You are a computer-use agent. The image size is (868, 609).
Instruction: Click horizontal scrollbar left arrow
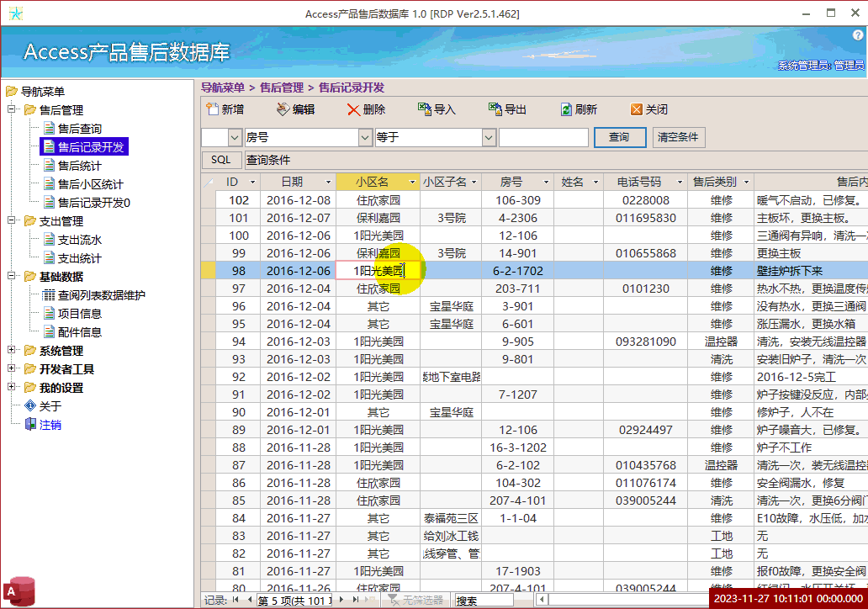click(x=542, y=600)
